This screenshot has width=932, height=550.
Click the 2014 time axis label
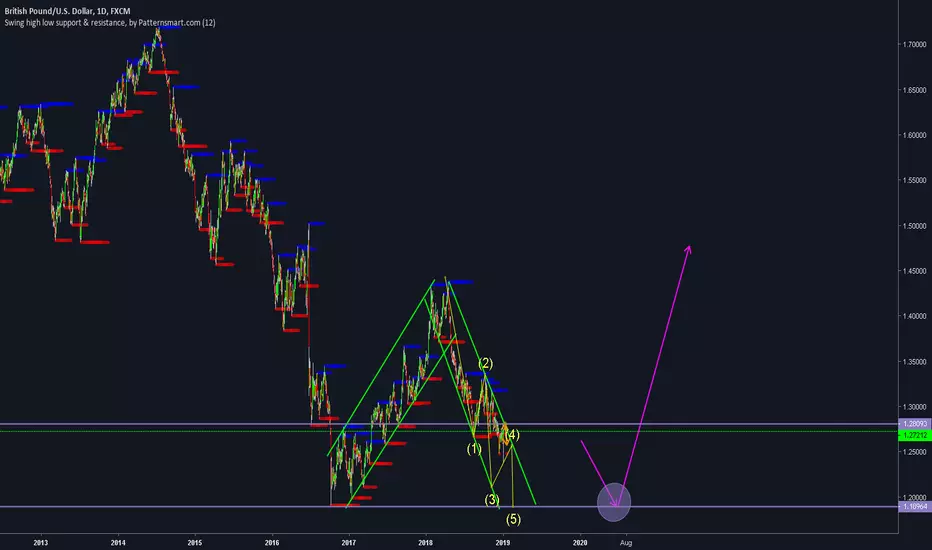(x=118, y=542)
